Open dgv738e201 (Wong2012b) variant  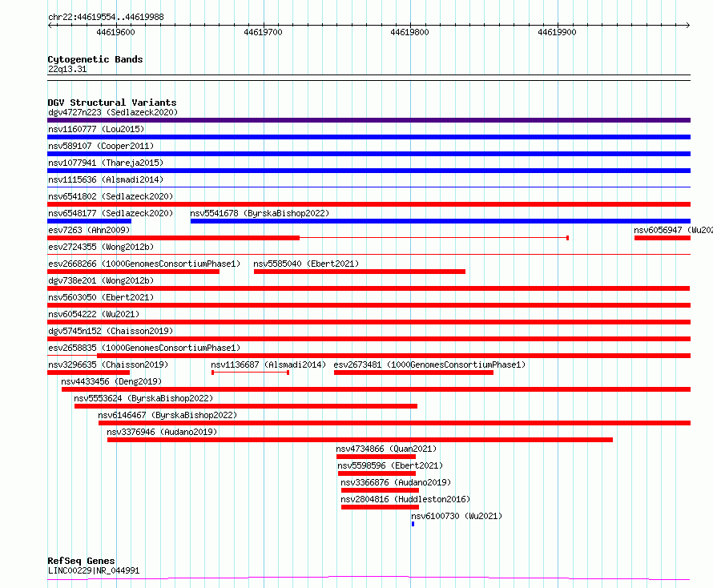coord(101,280)
